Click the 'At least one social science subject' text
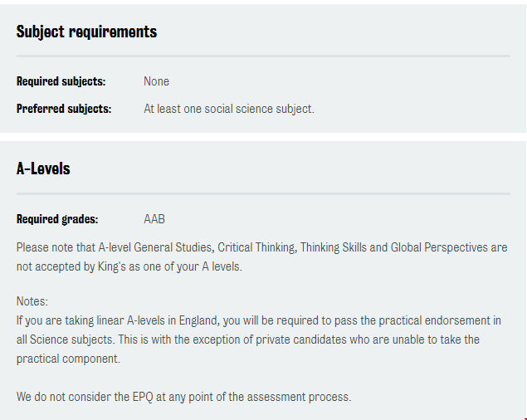Image resolution: width=527 pixels, height=420 pixels. click(x=228, y=109)
